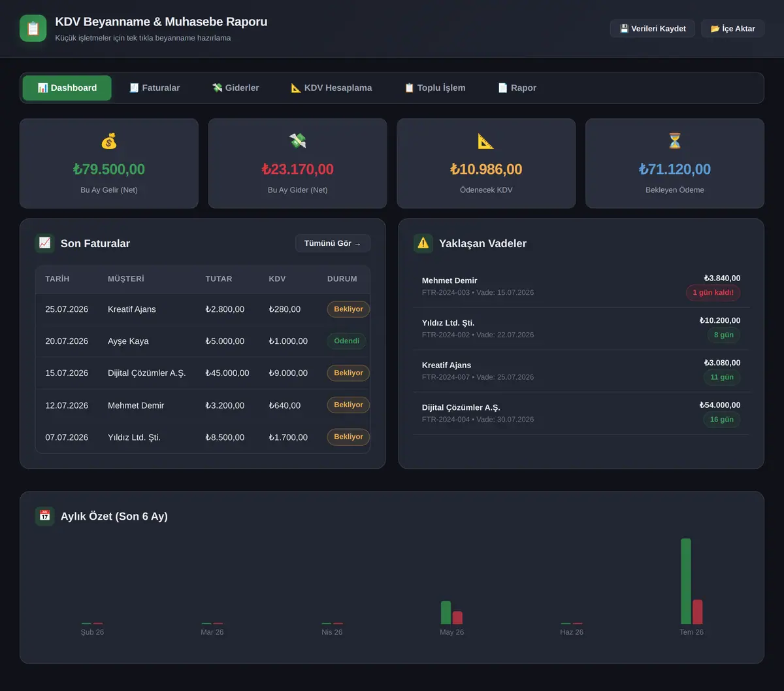The width and height of the screenshot is (784, 691).
Task: Click the '16 gün' due badge
Action: click(x=722, y=420)
